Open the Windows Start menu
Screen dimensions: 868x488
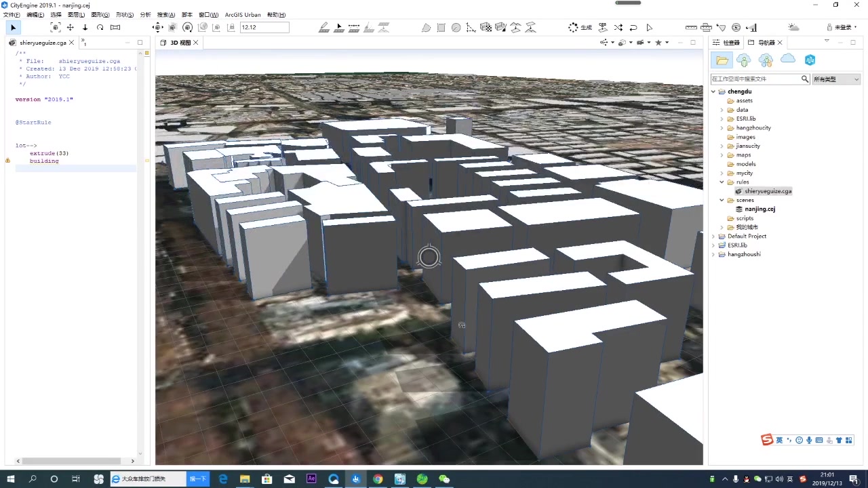11,479
